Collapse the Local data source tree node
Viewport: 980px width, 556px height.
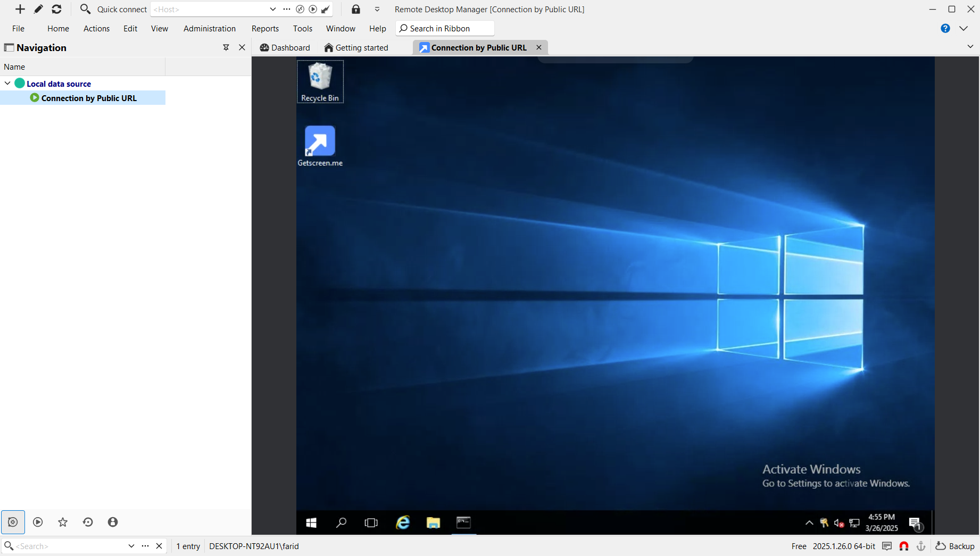coord(7,84)
